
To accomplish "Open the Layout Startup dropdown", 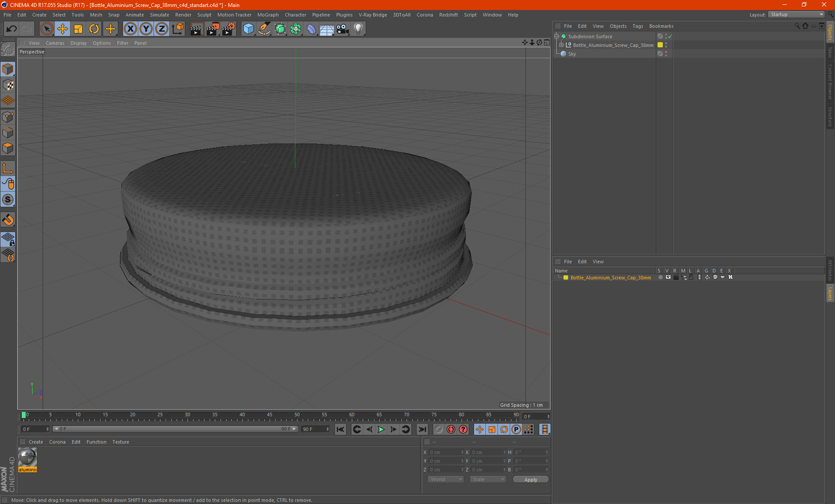I will point(796,14).
